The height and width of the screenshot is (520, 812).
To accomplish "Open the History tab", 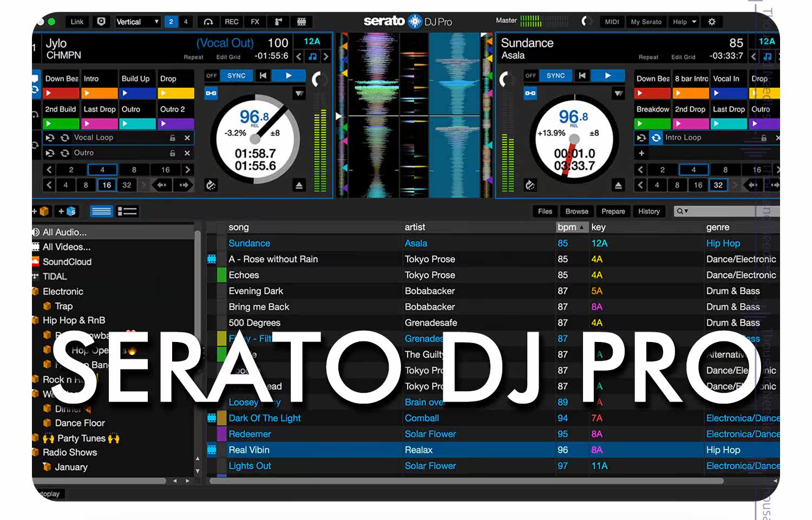I will (649, 211).
